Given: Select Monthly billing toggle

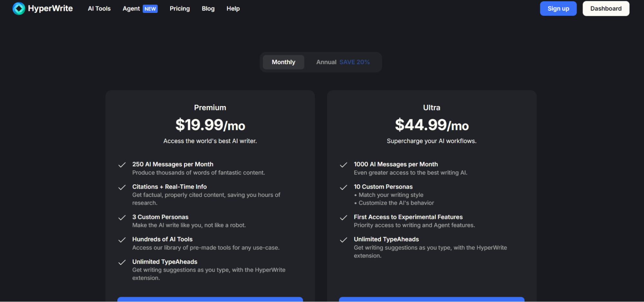Looking at the screenshot, I should [284, 62].
